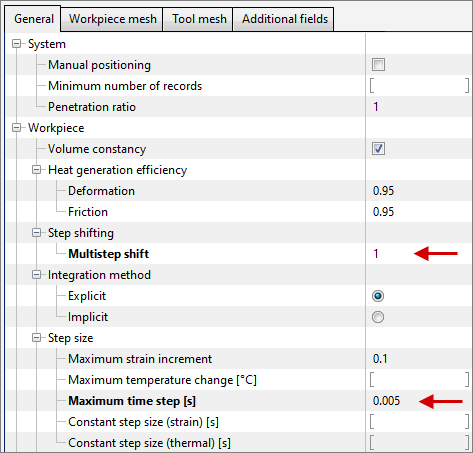Select the Penetration ratio row label
The width and height of the screenshot is (473, 453).
(92, 107)
